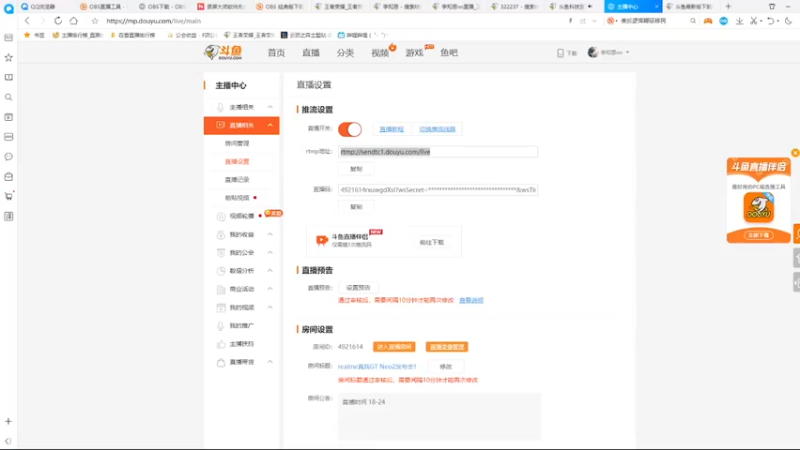Screen dimensions: 800x450
Task: Open 首页 in the Douyu navigation
Action: coord(276,53)
